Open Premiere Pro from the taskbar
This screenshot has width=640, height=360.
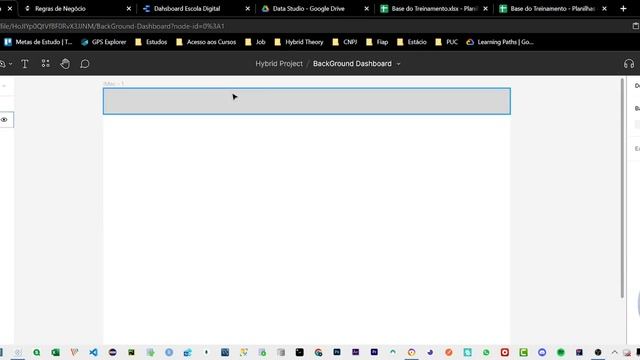coord(374,352)
